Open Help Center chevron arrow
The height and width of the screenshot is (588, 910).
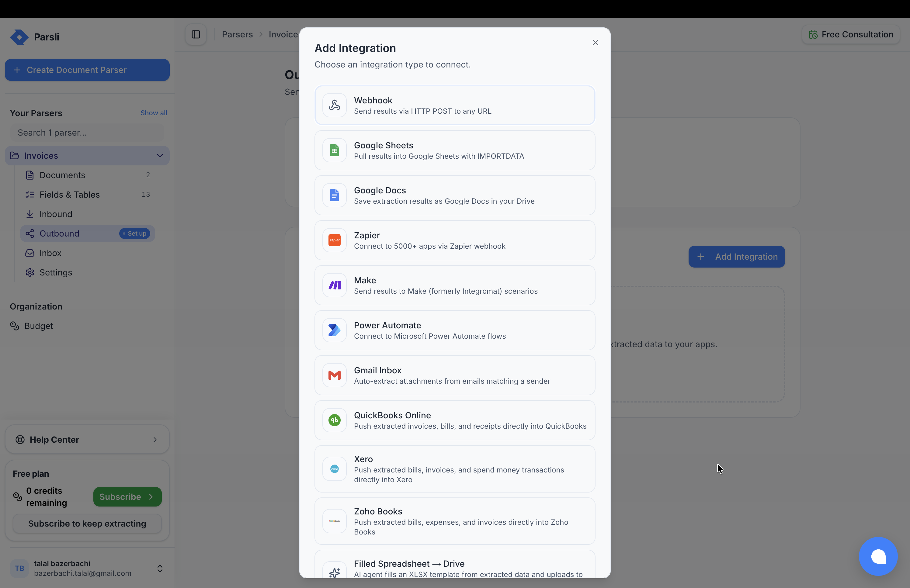tap(155, 439)
